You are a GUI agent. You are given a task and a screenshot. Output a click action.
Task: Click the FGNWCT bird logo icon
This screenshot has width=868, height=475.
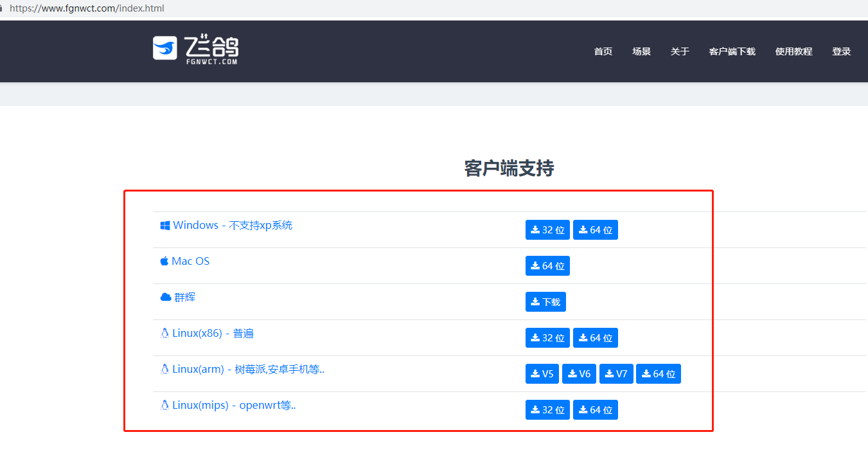point(165,48)
